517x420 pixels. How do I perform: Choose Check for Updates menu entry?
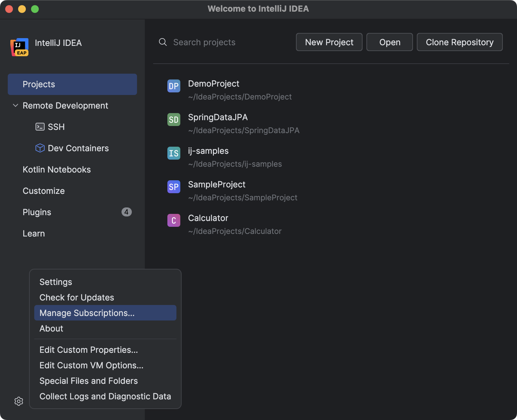(x=77, y=297)
